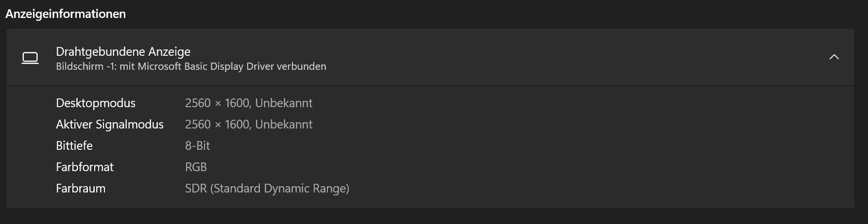The height and width of the screenshot is (224, 868).
Task: Click the Anzeigeinformationen heading
Action: click(x=66, y=14)
